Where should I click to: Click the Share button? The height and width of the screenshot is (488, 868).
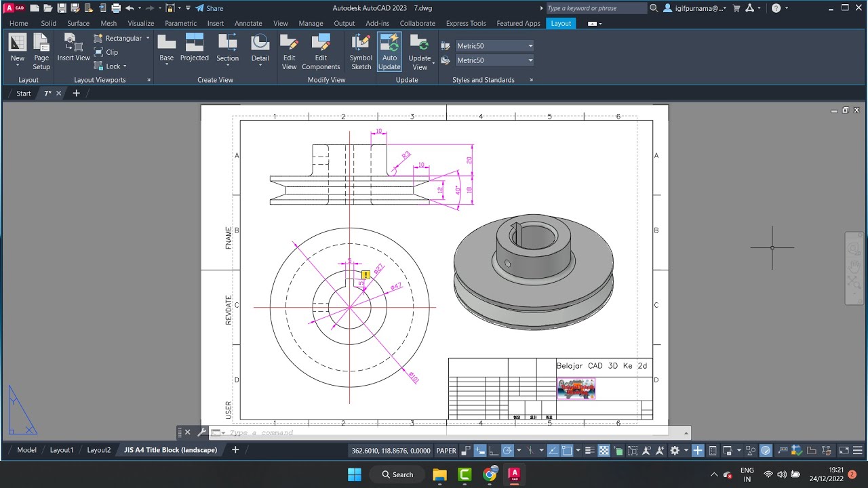209,8
